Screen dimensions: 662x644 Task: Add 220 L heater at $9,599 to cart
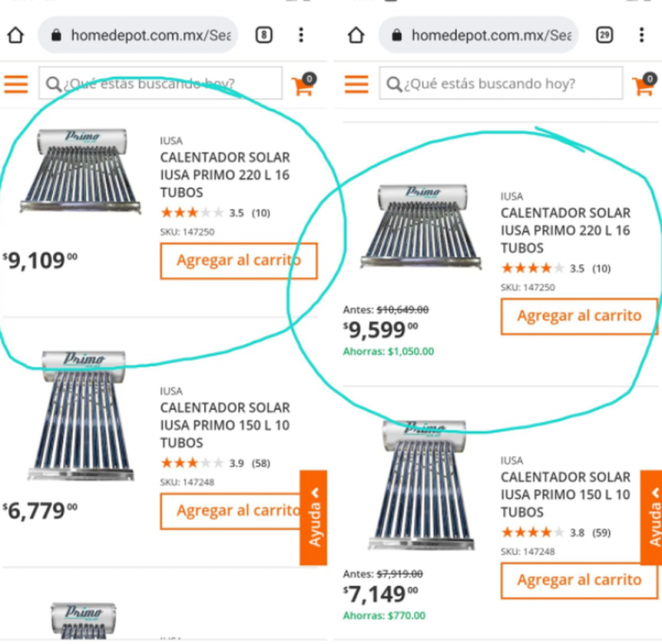[x=578, y=316]
